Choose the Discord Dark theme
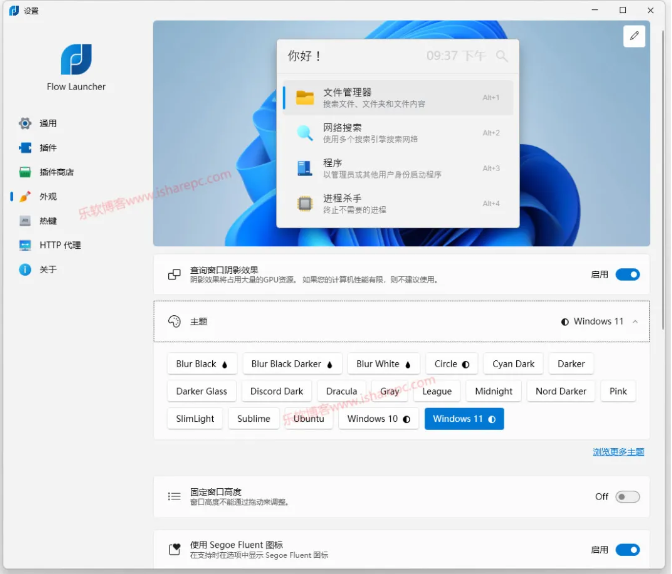 pyautogui.click(x=276, y=391)
